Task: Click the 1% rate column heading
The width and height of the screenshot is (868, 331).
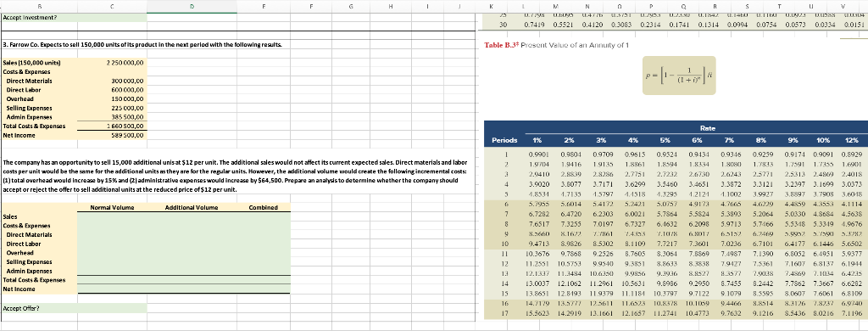Action: 537,140
